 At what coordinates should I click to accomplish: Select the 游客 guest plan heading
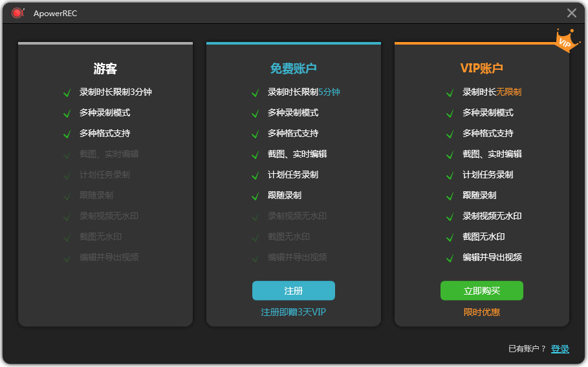click(x=105, y=68)
